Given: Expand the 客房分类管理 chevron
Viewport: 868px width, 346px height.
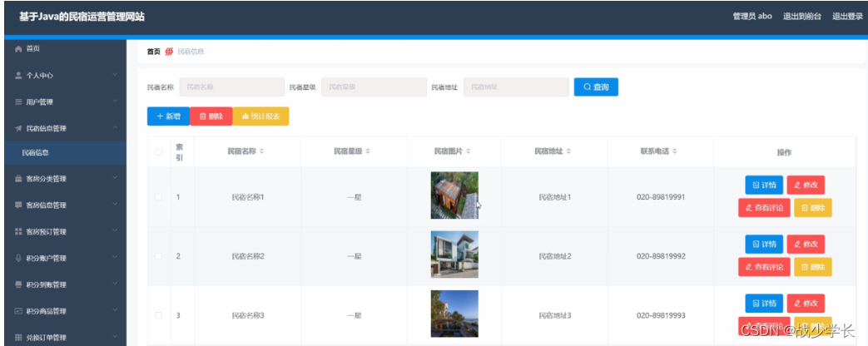Looking at the screenshot, I should pos(115,178).
